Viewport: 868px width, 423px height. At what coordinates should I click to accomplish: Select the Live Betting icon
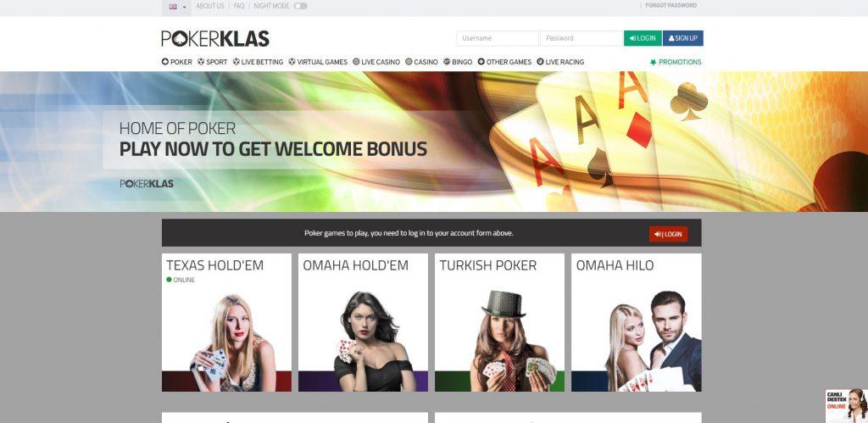coord(236,62)
